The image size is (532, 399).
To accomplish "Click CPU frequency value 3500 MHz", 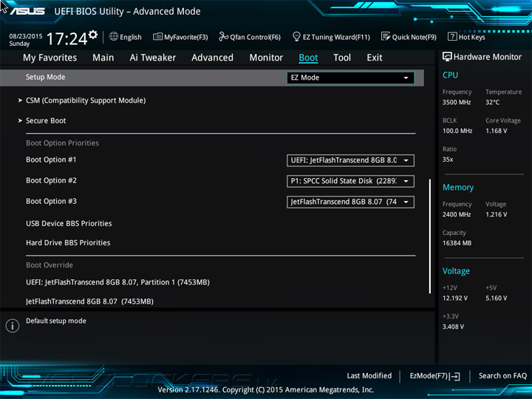I will [x=457, y=102].
